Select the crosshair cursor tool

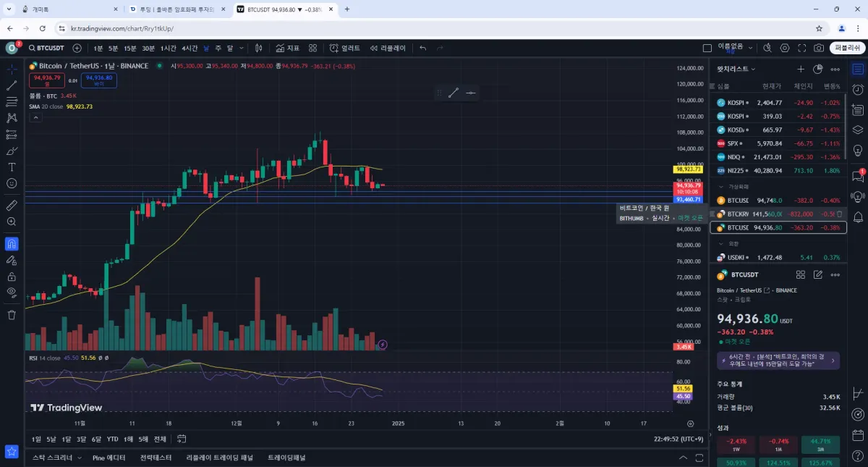(12, 70)
